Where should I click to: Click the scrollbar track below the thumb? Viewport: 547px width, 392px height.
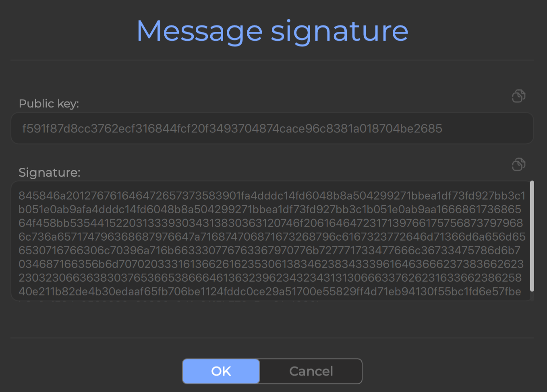coord(532,296)
